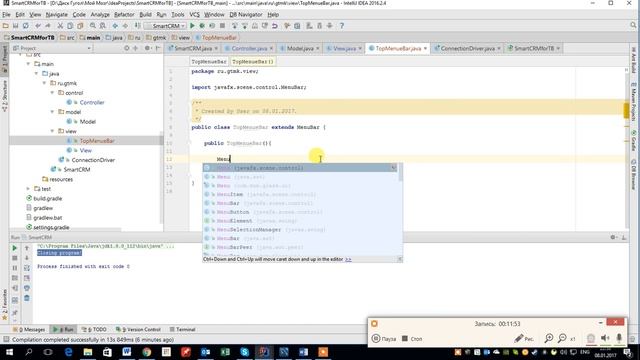This screenshot has height=360, width=640.
Task: Switch to the Controller.java editor tab
Action: pos(249,48)
